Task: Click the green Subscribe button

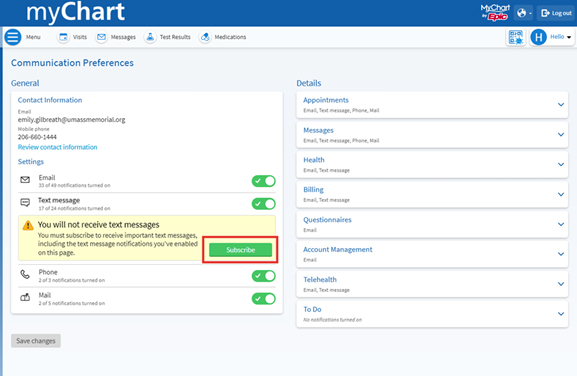Action: 241,250
